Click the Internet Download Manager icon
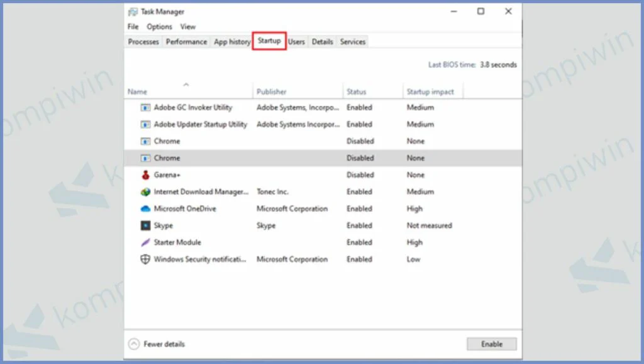Screen dimensions: 644x364 click(x=145, y=192)
